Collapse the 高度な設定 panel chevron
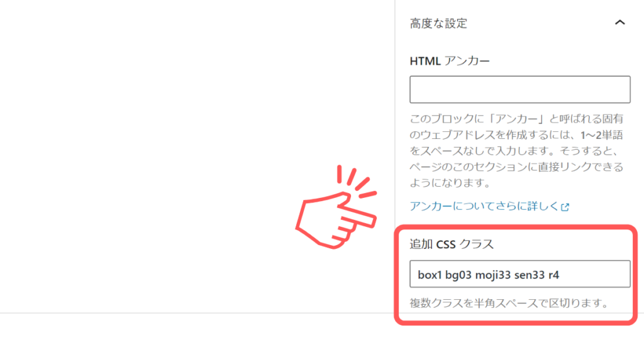Screen dimensions: 644x362 coord(619,23)
